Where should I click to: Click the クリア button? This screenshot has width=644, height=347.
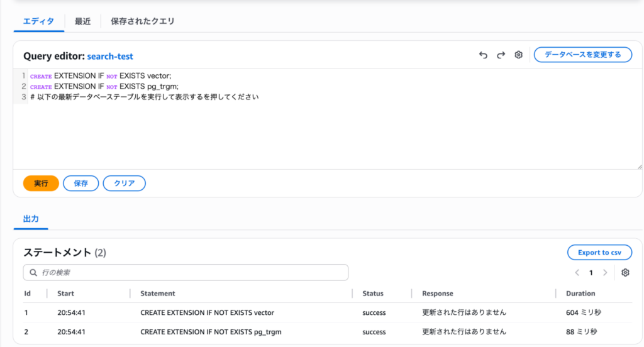click(x=124, y=184)
